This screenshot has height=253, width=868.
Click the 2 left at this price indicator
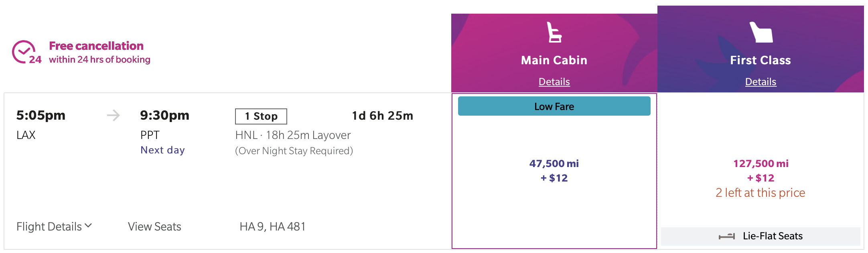tap(761, 193)
